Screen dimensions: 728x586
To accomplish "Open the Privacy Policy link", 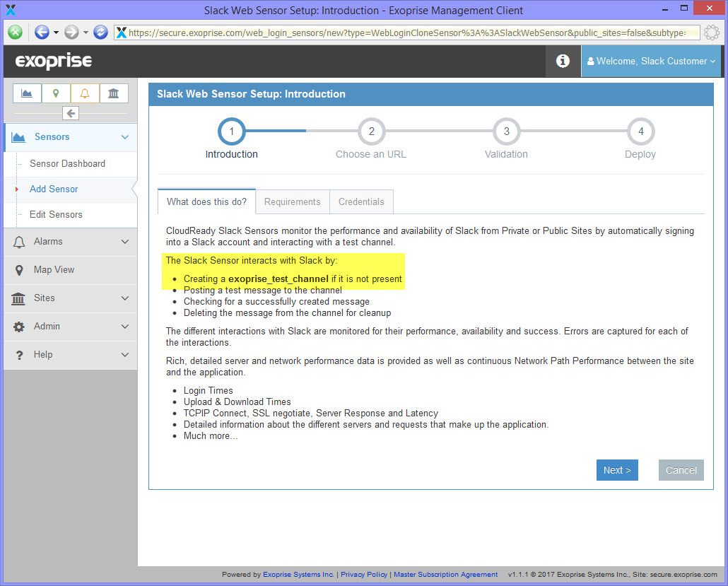I will pos(364,575).
